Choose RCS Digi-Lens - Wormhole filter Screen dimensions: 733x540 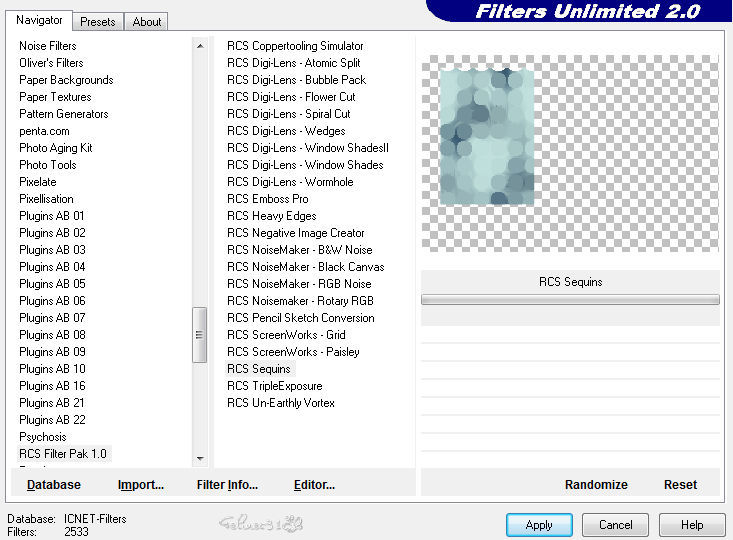(x=290, y=182)
